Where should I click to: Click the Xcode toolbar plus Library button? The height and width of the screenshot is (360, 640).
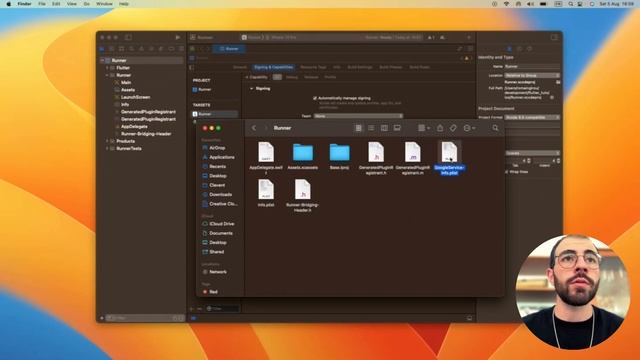(469, 37)
